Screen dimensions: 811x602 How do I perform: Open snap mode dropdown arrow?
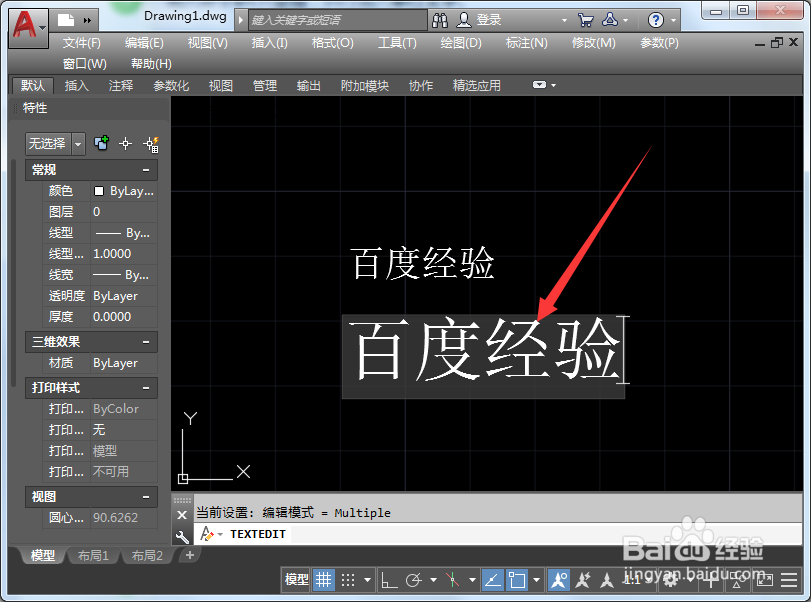(367, 580)
